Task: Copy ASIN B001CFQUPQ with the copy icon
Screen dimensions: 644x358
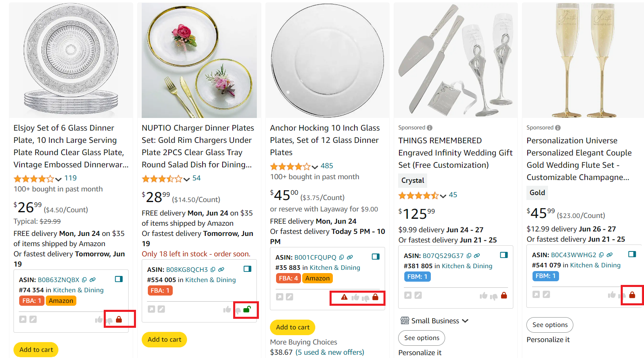Action: tap(341, 257)
